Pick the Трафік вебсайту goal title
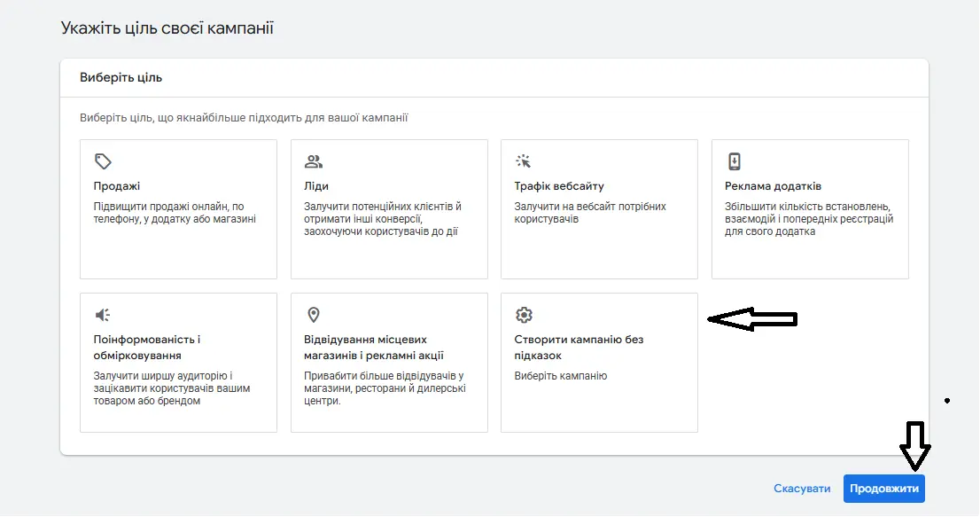This screenshot has width=980, height=517. [559, 186]
